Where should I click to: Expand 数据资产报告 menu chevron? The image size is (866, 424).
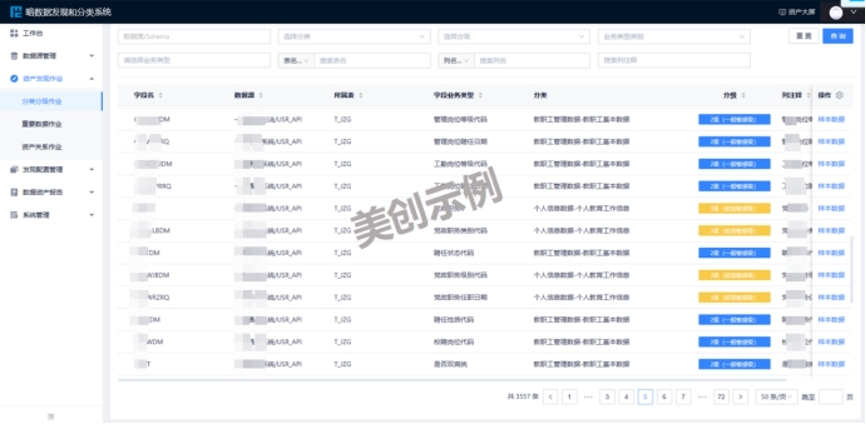[92, 192]
